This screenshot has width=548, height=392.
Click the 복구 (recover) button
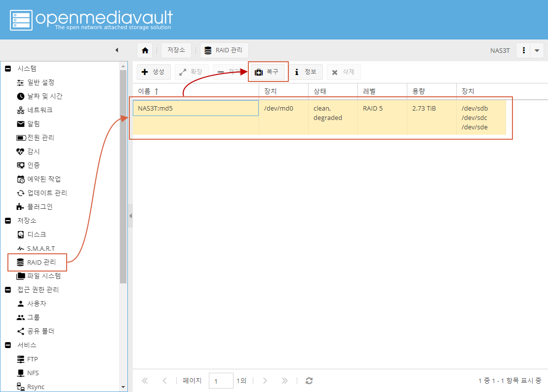click(x=268, y=72)
